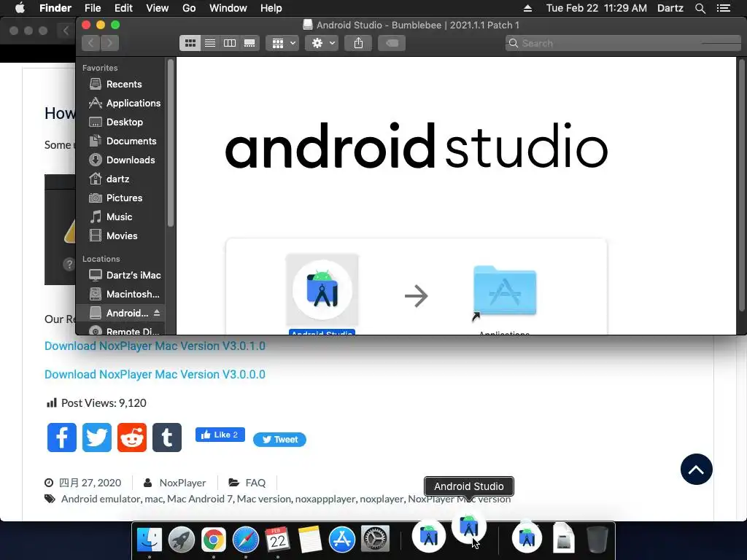Click the Edit Tags toolbar button

pos(392,43)
